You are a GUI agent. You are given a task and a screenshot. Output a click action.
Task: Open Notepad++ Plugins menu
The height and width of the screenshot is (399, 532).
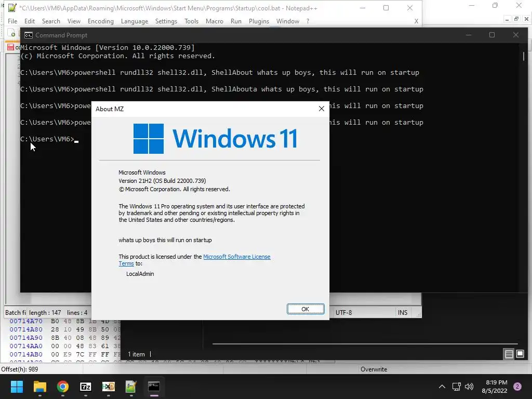point(259,21)
